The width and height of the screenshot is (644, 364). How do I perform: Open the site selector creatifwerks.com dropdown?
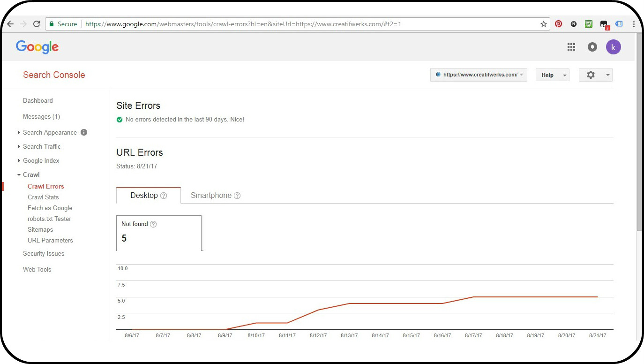(x=479, y=75)
